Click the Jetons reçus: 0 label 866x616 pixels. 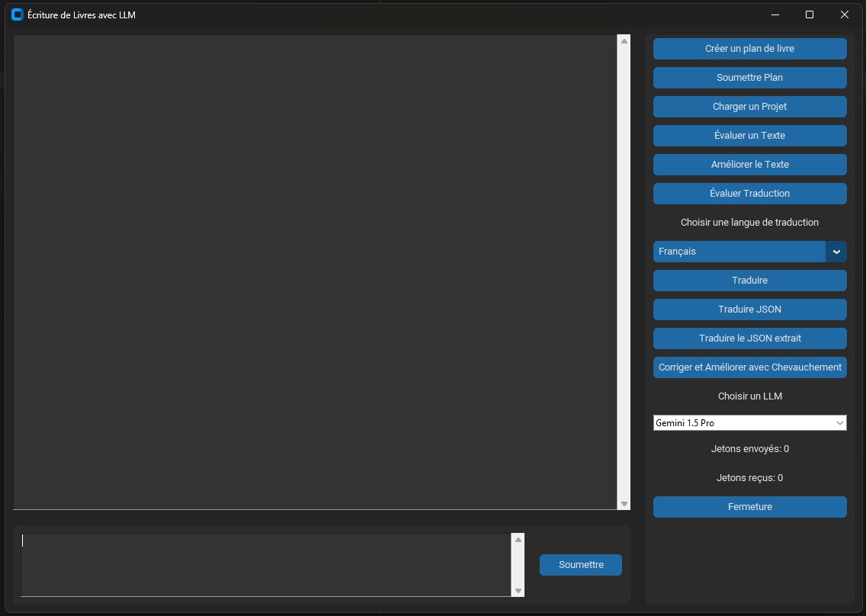pos(749,478)
